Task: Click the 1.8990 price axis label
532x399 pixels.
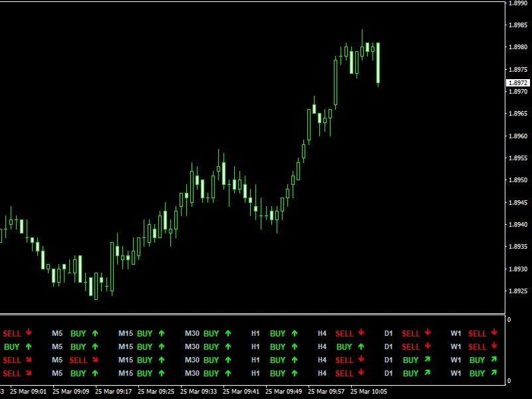Action: (x=518, y=3)
